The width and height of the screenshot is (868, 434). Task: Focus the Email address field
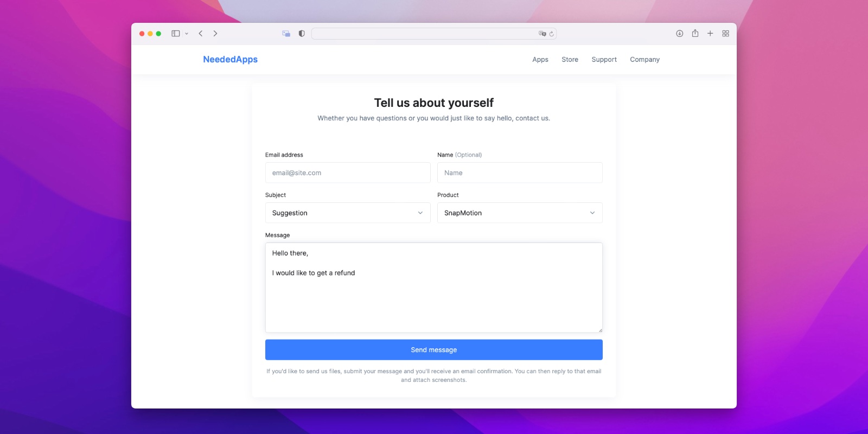pyautogui.click(x=348, y=173)
